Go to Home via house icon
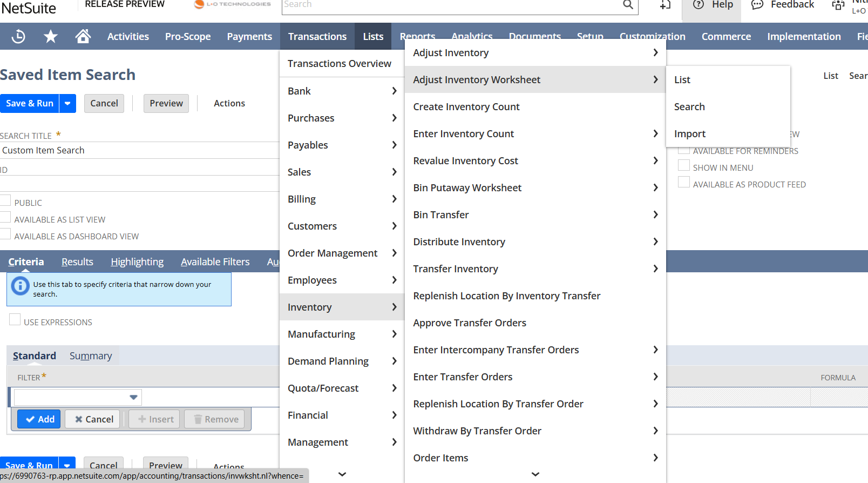Screen dimensions: 868x483 pyautogui.click(x=83, y=37)
